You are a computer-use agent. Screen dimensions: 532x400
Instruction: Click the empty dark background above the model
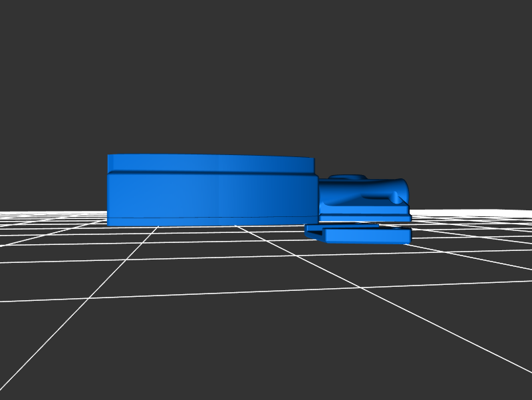(266, 80)
